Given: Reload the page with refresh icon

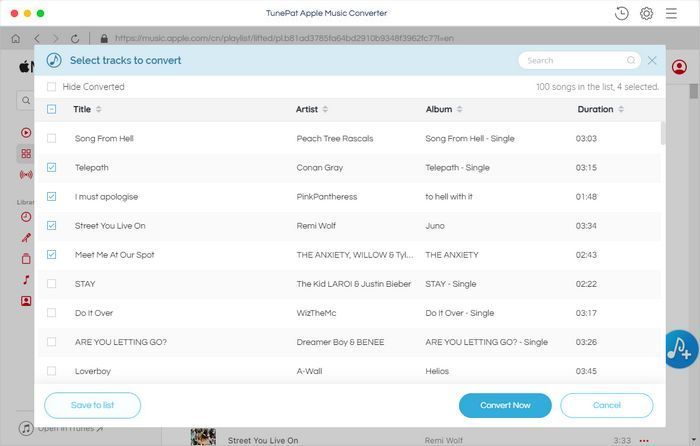Looking at the screenshot, I should coord(75,38).
